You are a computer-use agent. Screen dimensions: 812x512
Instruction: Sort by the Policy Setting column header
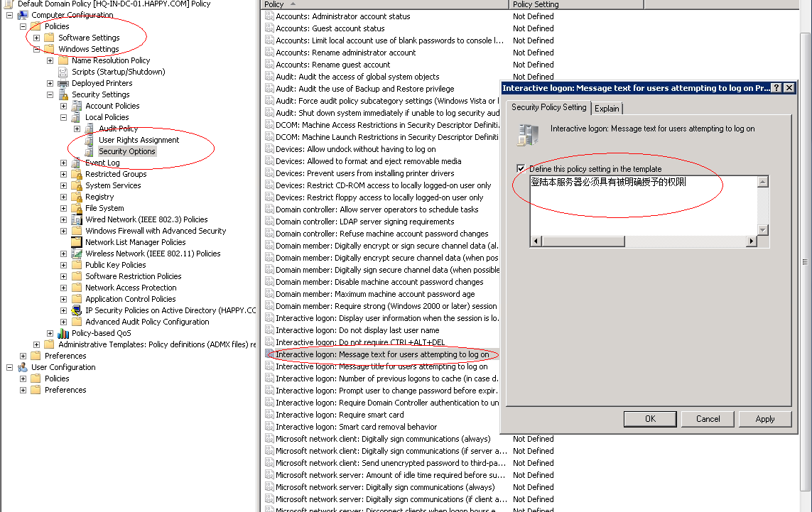(x=576, y=4)
